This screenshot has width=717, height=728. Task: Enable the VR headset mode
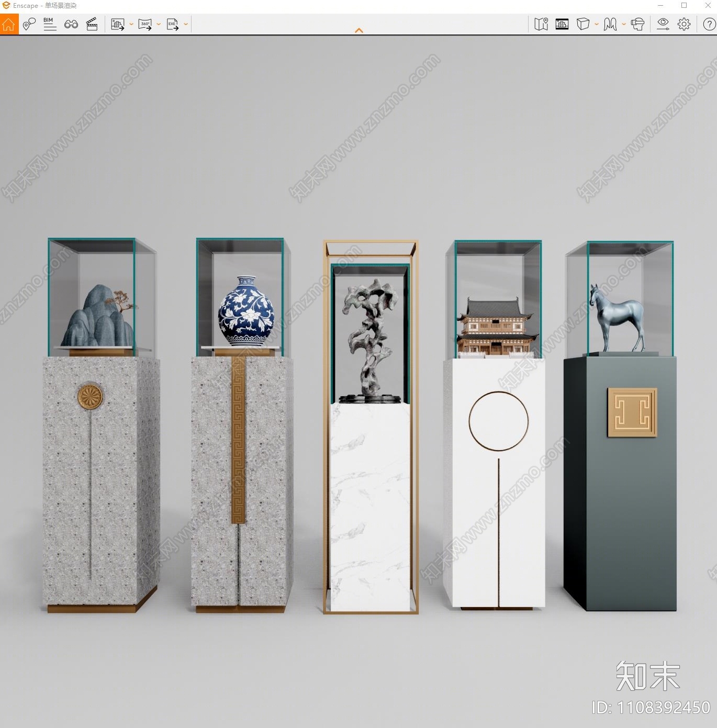[637, 24]
